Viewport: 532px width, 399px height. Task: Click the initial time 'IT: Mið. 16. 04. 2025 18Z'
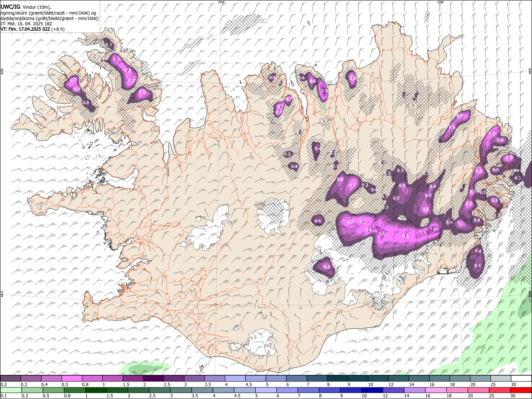26,24
